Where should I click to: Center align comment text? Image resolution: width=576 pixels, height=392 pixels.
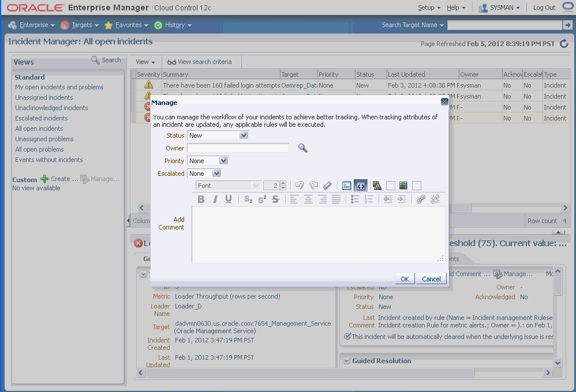pyautogui.click(x=308, y=199)
